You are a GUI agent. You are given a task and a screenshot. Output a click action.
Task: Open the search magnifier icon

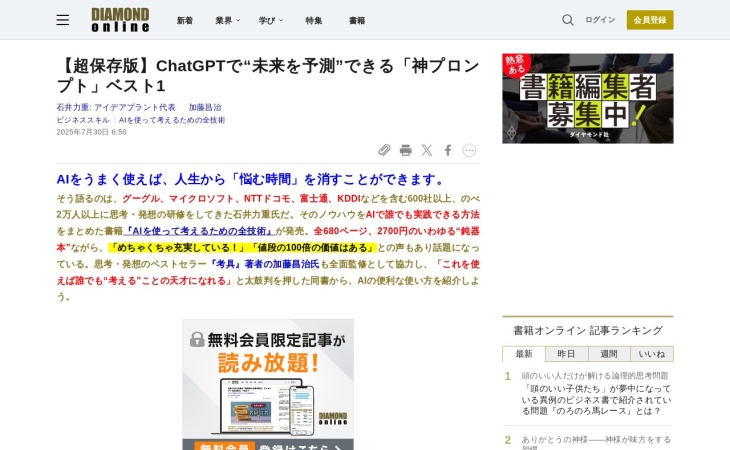[x=568, y=20]
